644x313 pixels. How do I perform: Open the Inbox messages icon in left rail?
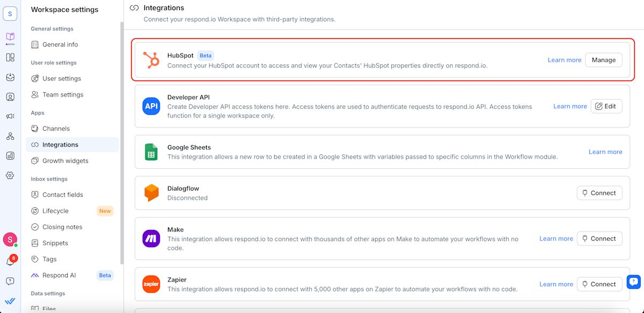coord(10,77)
